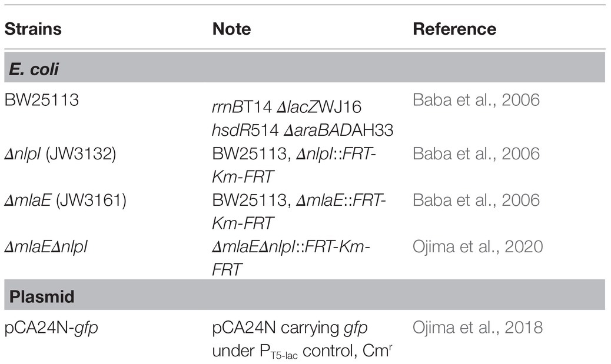The height and width of the screenshot is (364, 611).
Task: Click the ΔmlaE (JW3161) strain cell
Action: (x=65, y=200)
